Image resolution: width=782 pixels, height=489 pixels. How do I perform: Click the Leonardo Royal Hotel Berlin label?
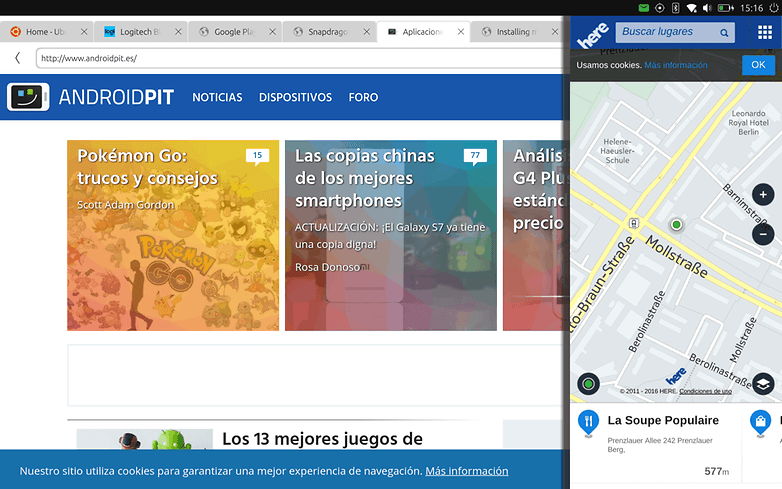pos(749,123)
